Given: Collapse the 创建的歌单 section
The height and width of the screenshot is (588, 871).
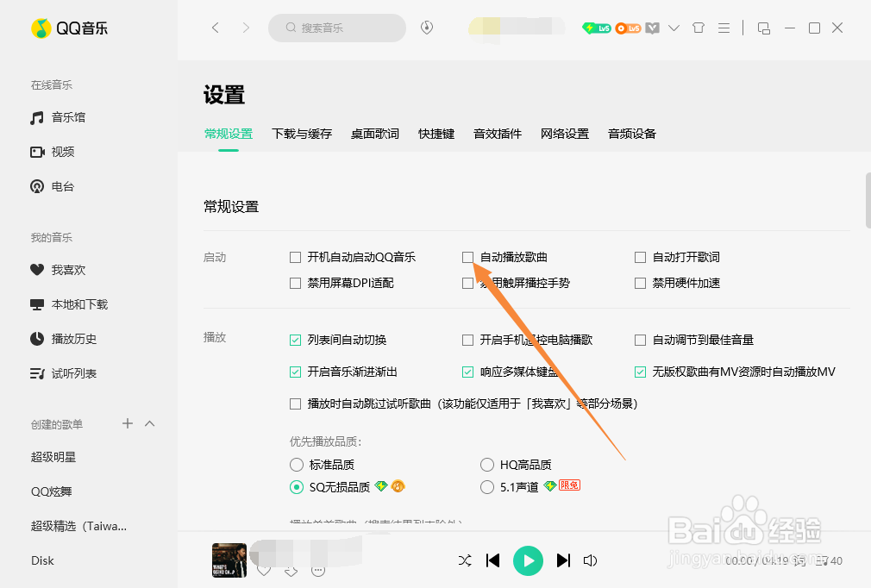Looking at the screenshot, I should [149, 424].
